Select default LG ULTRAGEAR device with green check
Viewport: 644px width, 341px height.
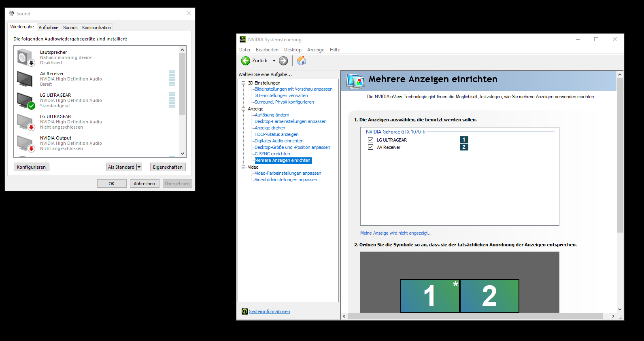(26, 100)
